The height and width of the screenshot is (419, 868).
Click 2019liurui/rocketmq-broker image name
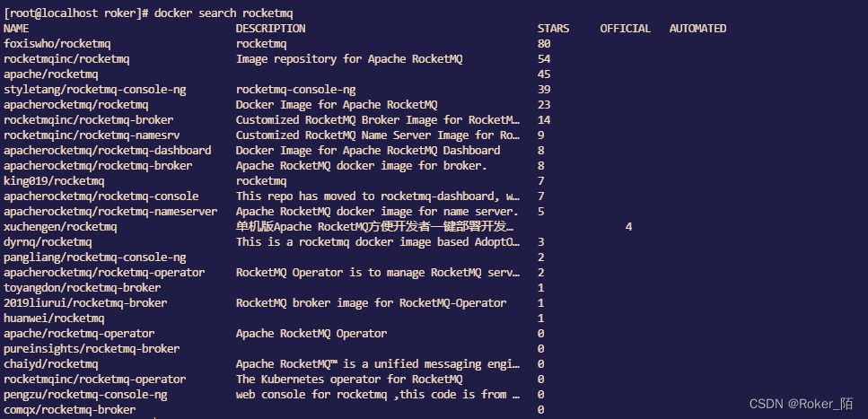[85, 302]
